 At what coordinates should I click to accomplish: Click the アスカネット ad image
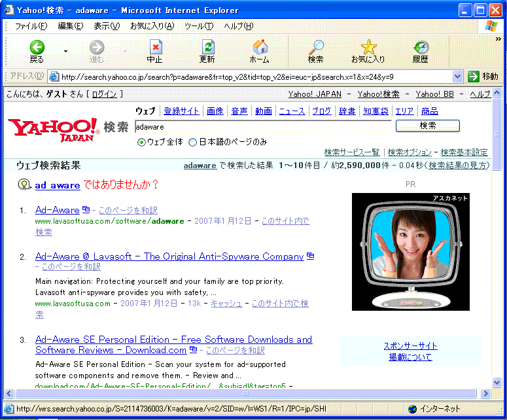click(x=411, y=252)
